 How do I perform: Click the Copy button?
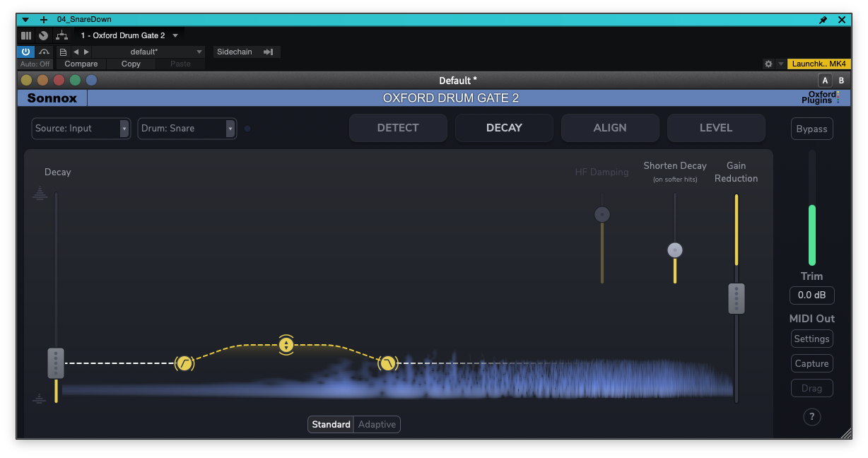pyautogui.click(x=131, y=64)
